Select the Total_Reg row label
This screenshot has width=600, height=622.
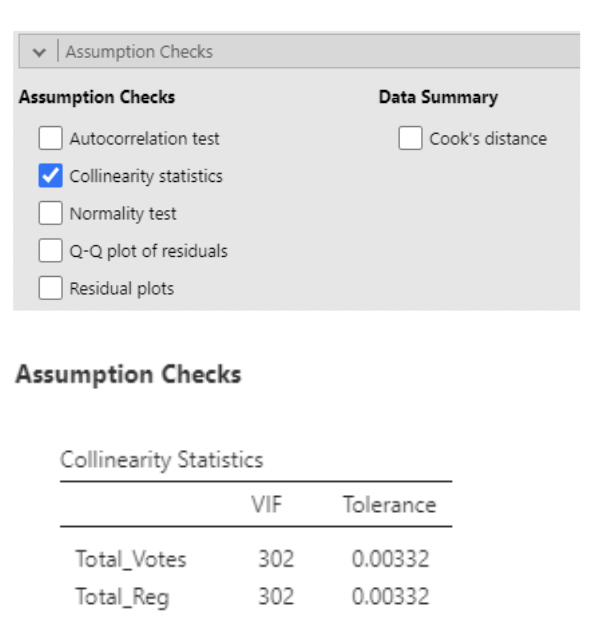(122, 597)
